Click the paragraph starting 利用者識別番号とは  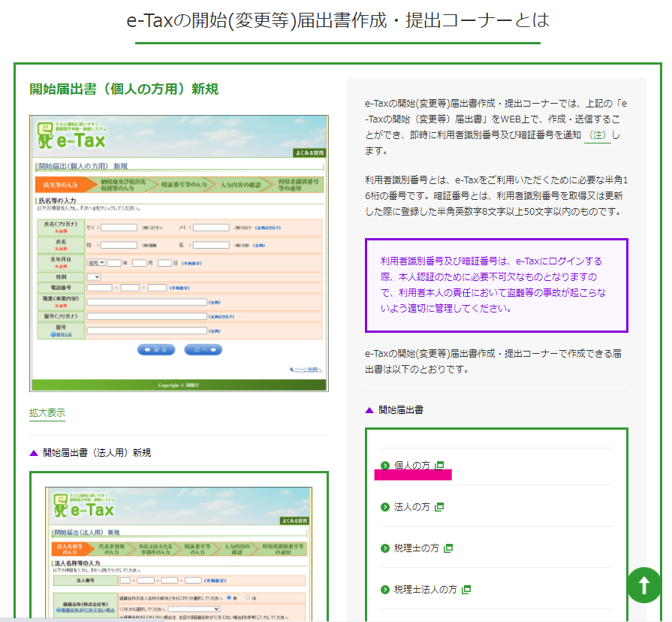tap(496, 196)
